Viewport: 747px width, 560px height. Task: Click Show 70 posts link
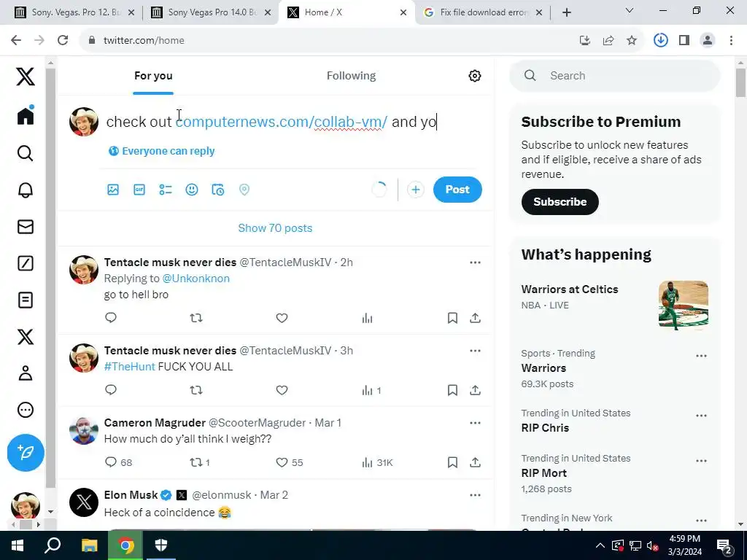(x=275, y=228)
